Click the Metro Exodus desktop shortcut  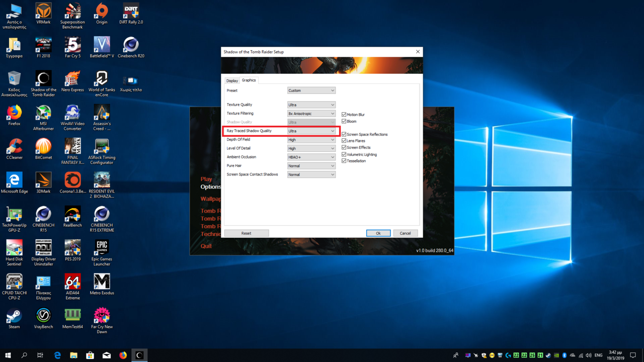coord(102,285)
